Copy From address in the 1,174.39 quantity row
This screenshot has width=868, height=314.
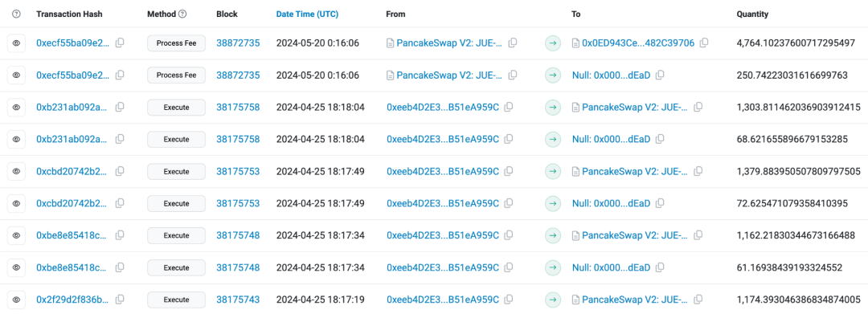509,300
